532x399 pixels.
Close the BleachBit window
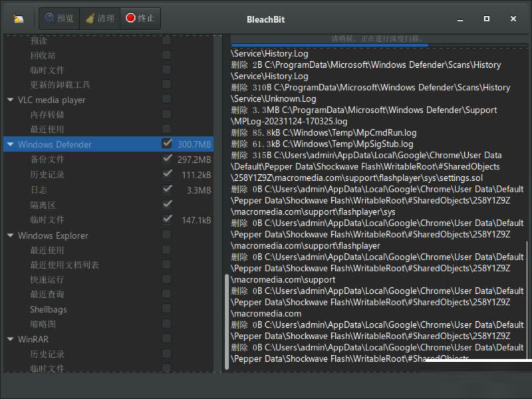[x=513, y=19]
